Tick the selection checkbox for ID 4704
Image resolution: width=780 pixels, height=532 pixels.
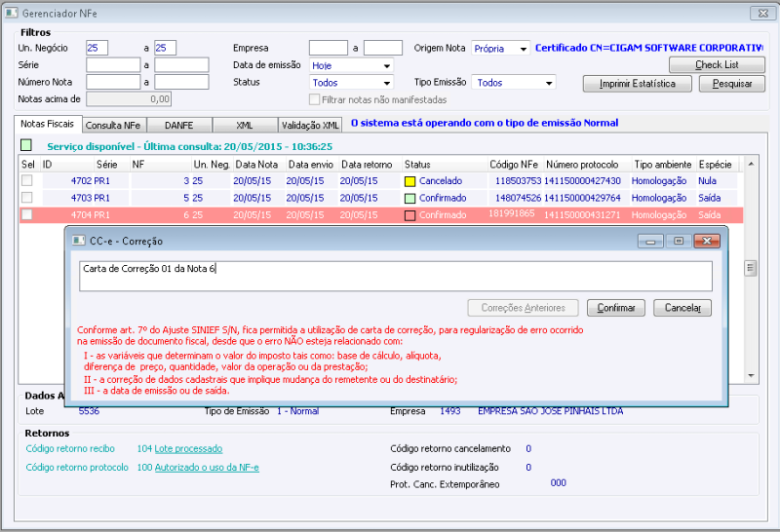(27, 214)
